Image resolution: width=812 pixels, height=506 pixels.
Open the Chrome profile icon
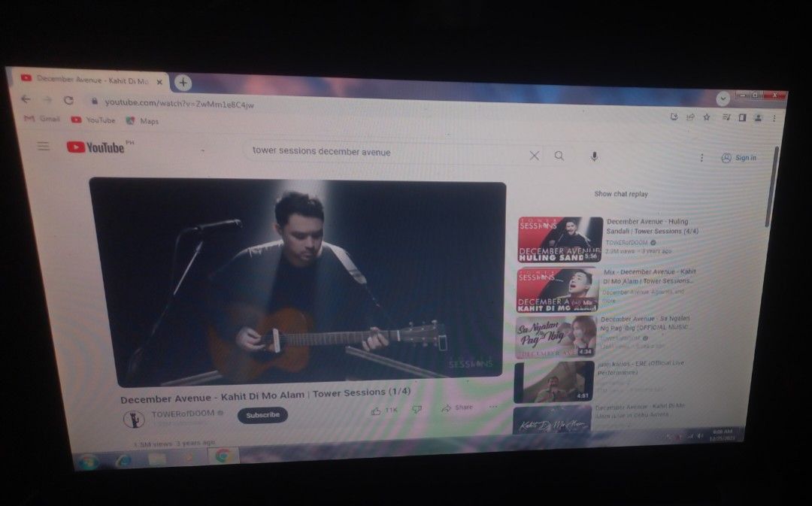click(758, 118)
